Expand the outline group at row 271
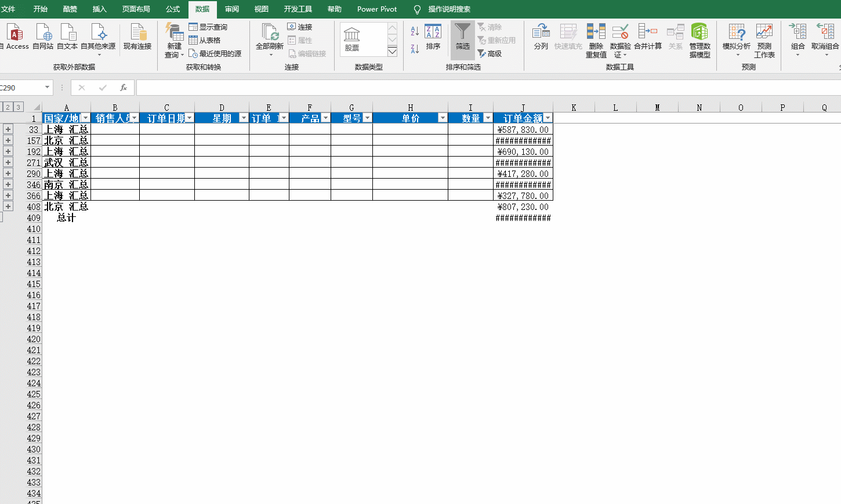The image size is (841, 504). click(x=8, y=162)
